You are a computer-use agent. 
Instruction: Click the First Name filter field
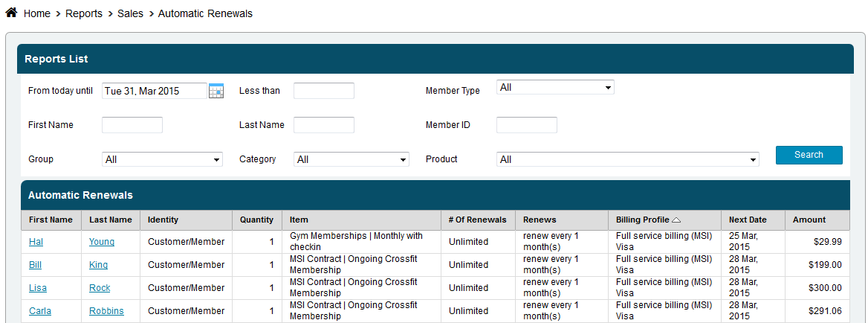tap(132, 125)
